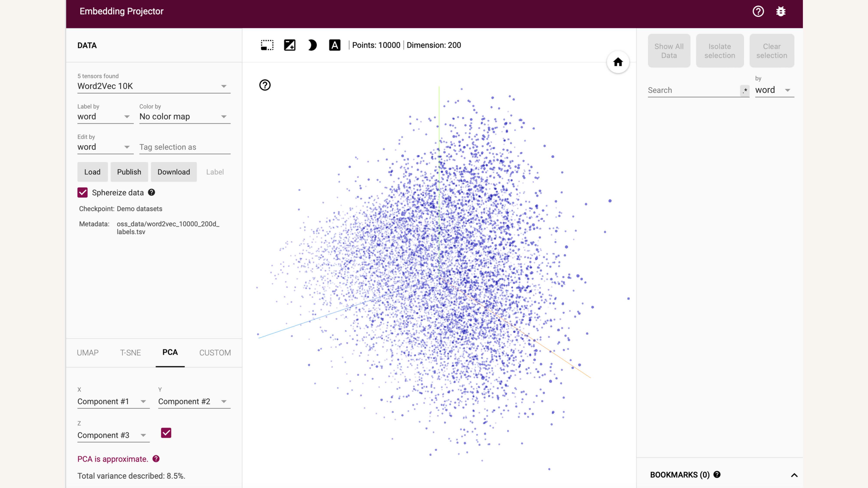
Task: Reset view with home icon
Action: point(618,62)
